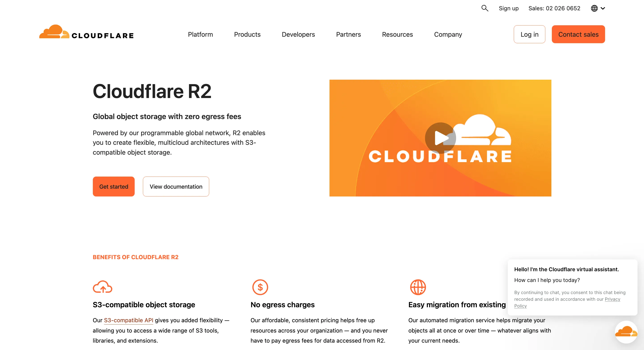This screenshot has height=350, width=644.
Task: Open the Company menu
Action: 448,34
